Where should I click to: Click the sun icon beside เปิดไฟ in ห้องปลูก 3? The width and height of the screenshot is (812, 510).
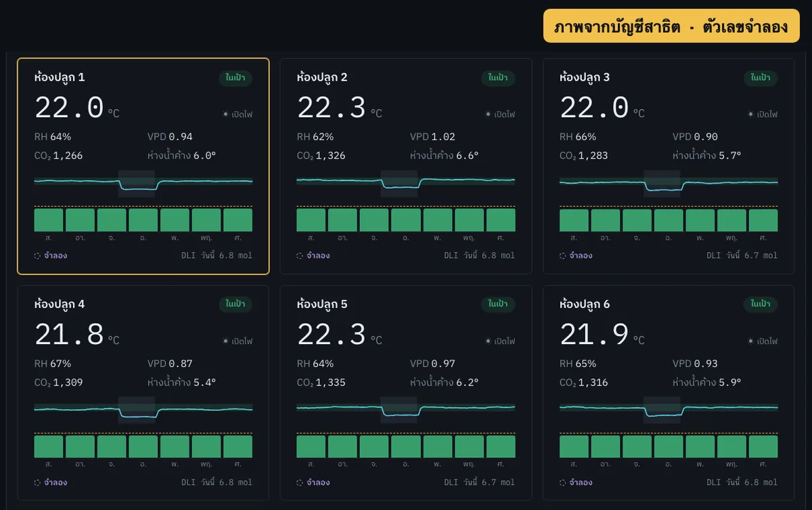[x=751, y=114]
